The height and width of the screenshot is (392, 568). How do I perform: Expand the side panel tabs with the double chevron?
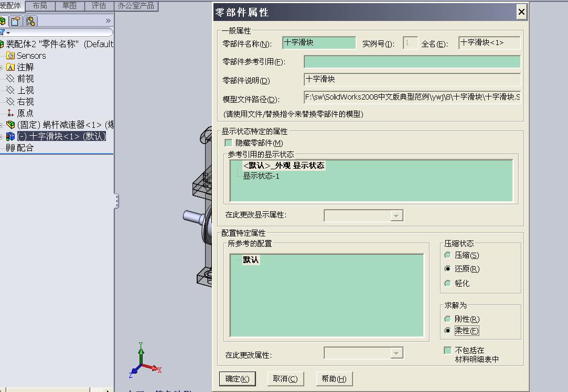(x=108, y=20)
